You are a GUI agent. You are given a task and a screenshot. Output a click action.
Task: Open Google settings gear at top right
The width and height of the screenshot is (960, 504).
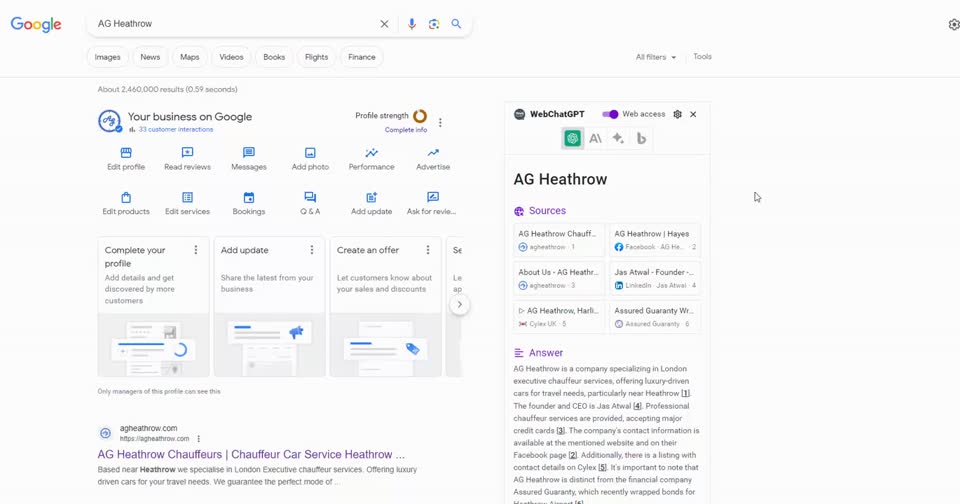954,24
